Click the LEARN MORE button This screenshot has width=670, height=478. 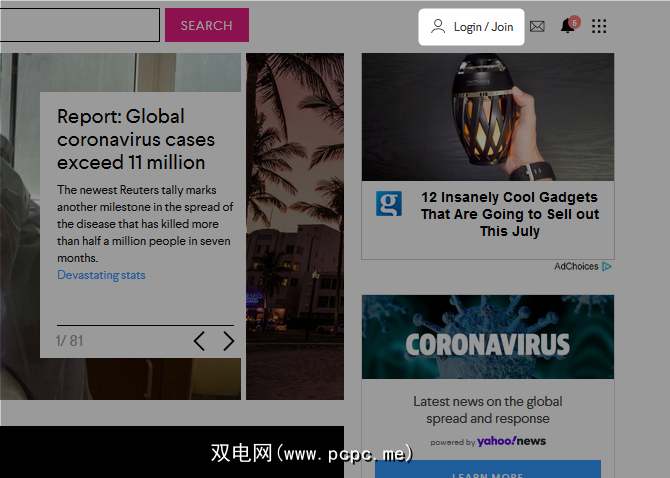point(488,469)
